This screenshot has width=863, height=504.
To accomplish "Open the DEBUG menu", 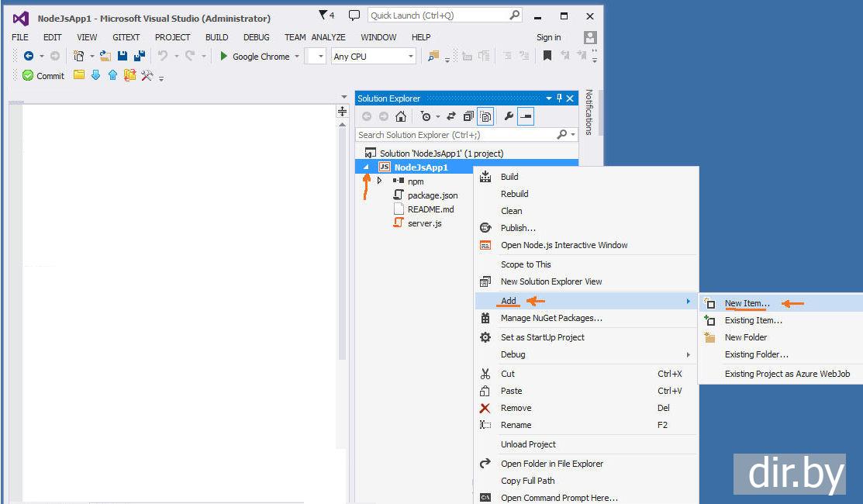I will (x=256, y=37).
